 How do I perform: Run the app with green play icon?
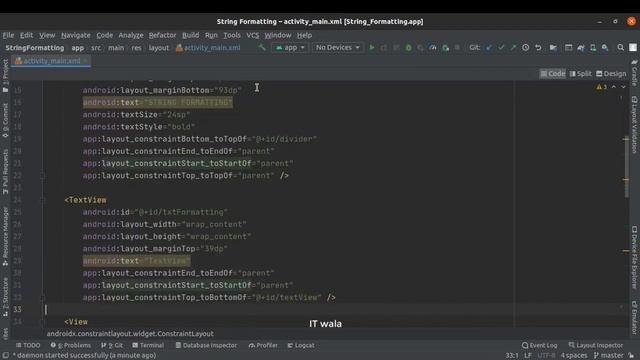pos(372,48)
